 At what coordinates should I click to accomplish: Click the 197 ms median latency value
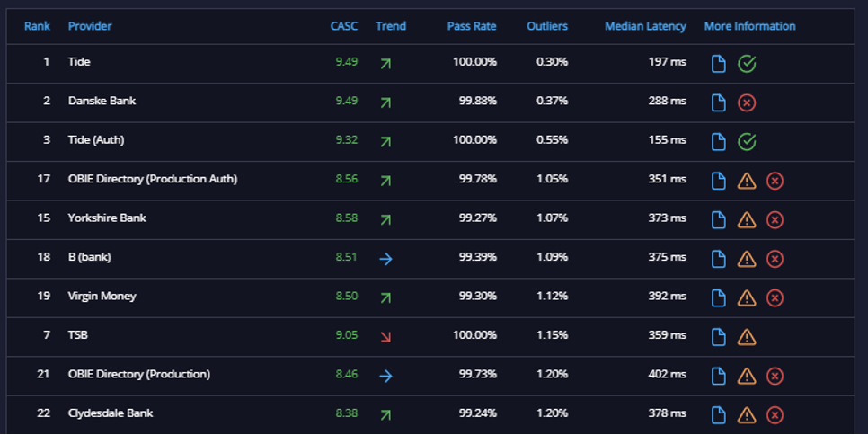[667, 61]
